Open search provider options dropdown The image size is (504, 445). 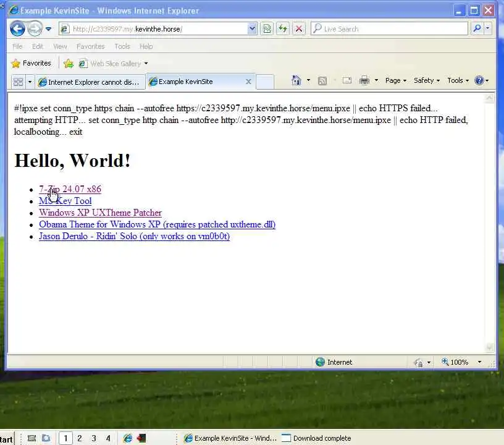(x=487, y=28)
